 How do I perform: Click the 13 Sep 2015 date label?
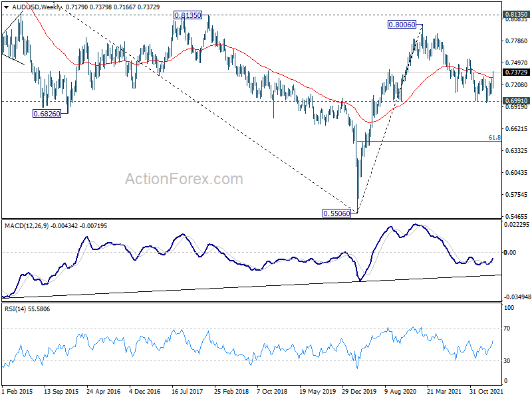click(x=61, y=391)
